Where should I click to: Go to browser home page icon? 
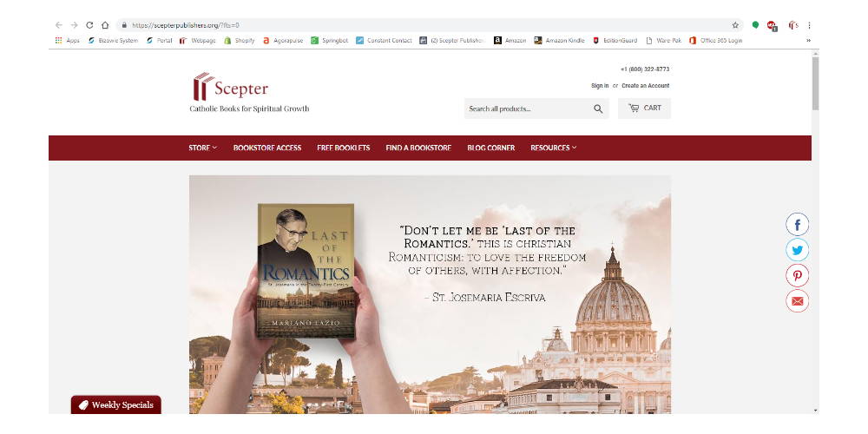[x=105, y=25]
